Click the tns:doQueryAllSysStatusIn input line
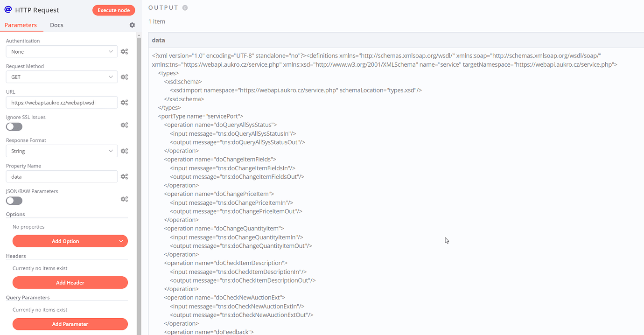 [233, 133]
